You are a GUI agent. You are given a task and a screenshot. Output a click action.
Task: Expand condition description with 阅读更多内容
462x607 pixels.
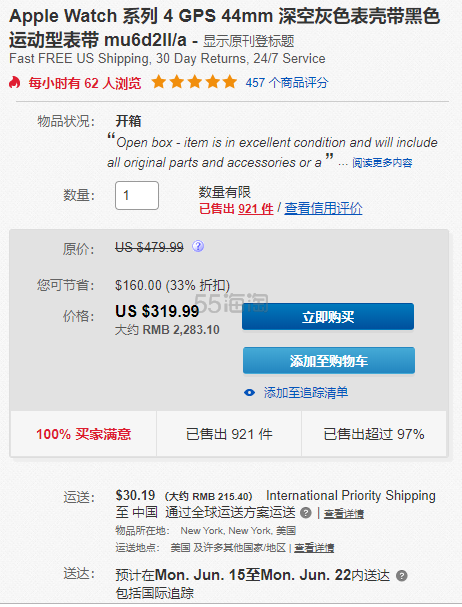(x=382, y=163)
